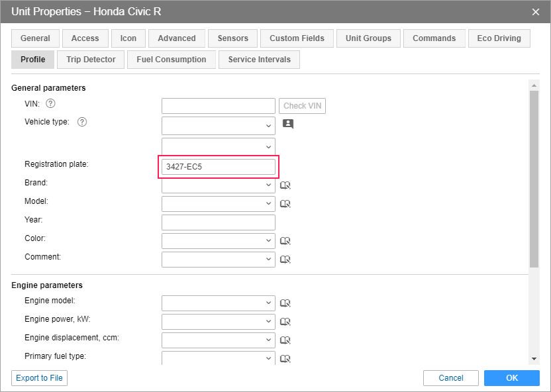The width and height of the screenshot is (551, 392).
Task: Click the Export to File button
Action: click(39, 378)
